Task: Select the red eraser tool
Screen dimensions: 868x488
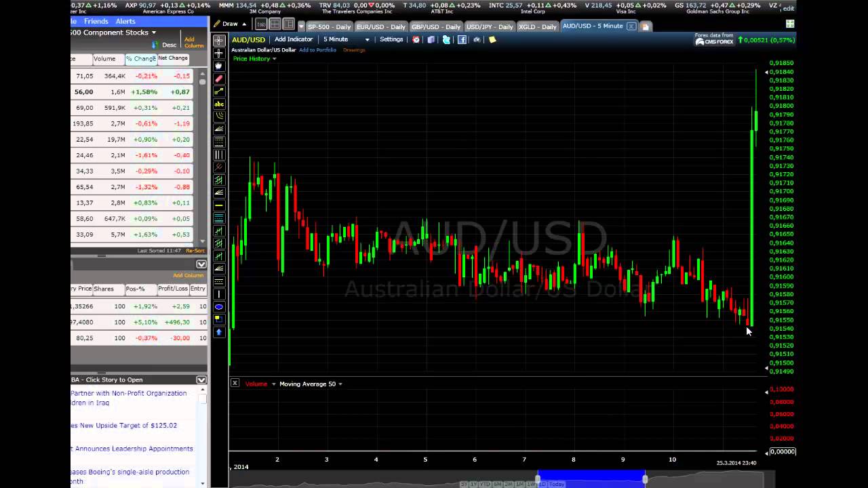Action: click(218, 78)
